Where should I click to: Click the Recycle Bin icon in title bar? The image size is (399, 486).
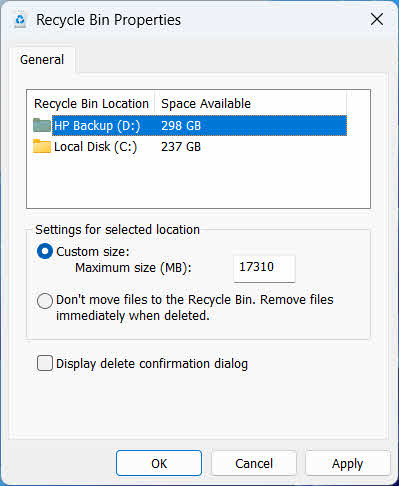pos(20,20)
